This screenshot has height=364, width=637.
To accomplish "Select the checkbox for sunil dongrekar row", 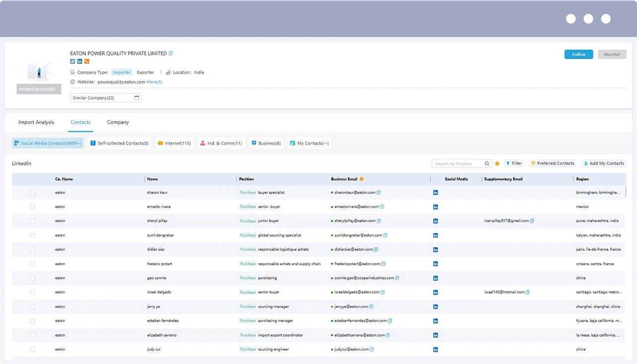I will click(x=32, y=235).
